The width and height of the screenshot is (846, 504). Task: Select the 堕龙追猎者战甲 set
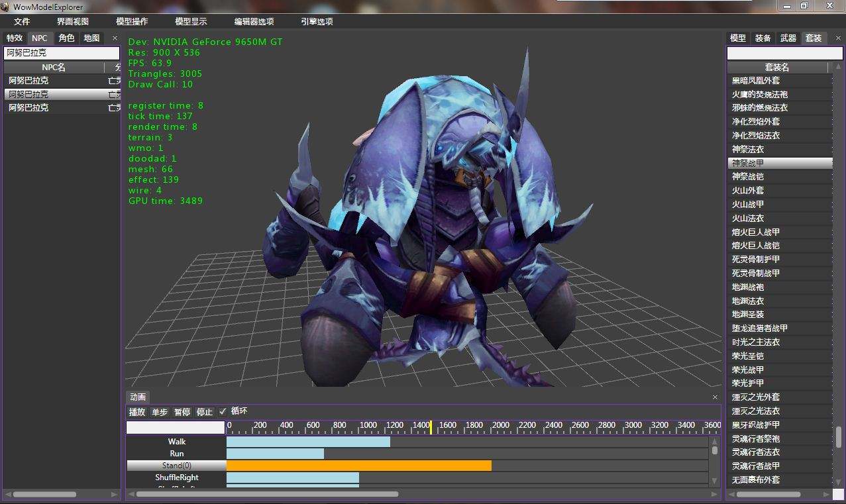pos(780,328)
